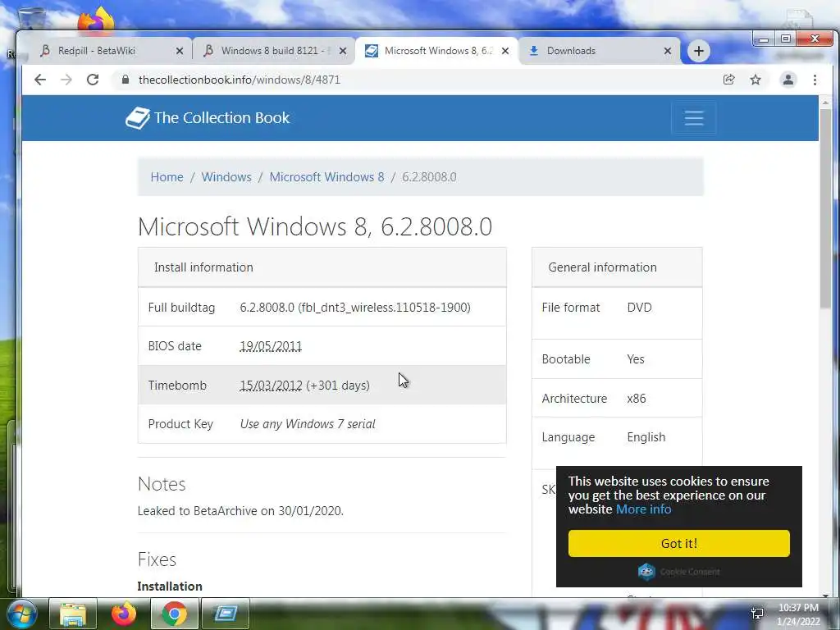The width and height of the screenshot is (840, 630).
Task: Click the page title Microsoft Windows 8, 6.2.8008.0
Action: (315, 226)
